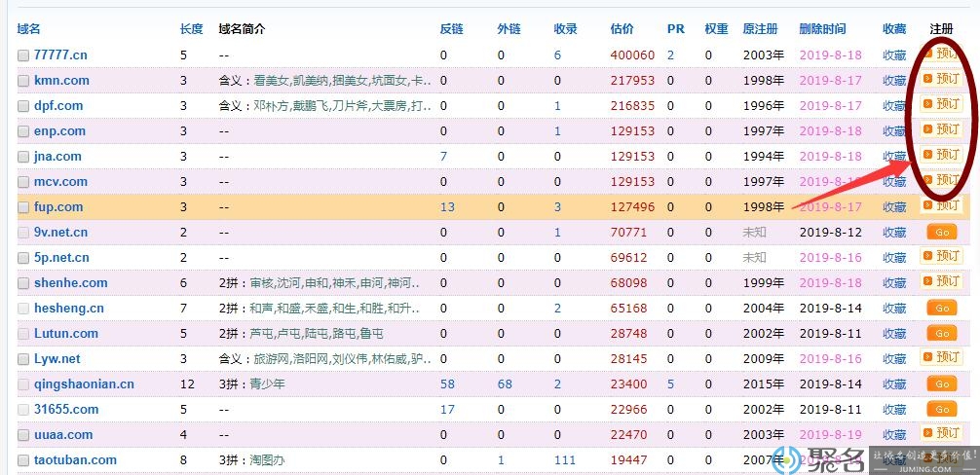Viewport: 980px width, 475px height.
Task: Check the shenhe.com checkbox
Action: [23, 283]
